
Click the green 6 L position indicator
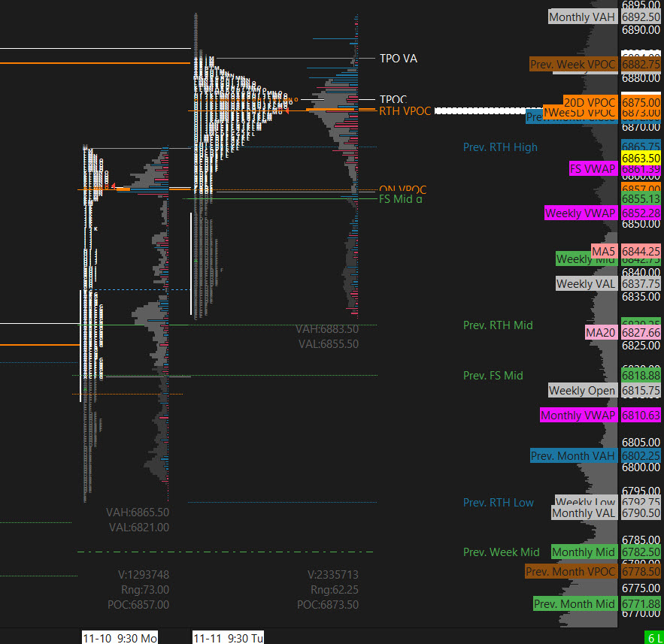653,638
